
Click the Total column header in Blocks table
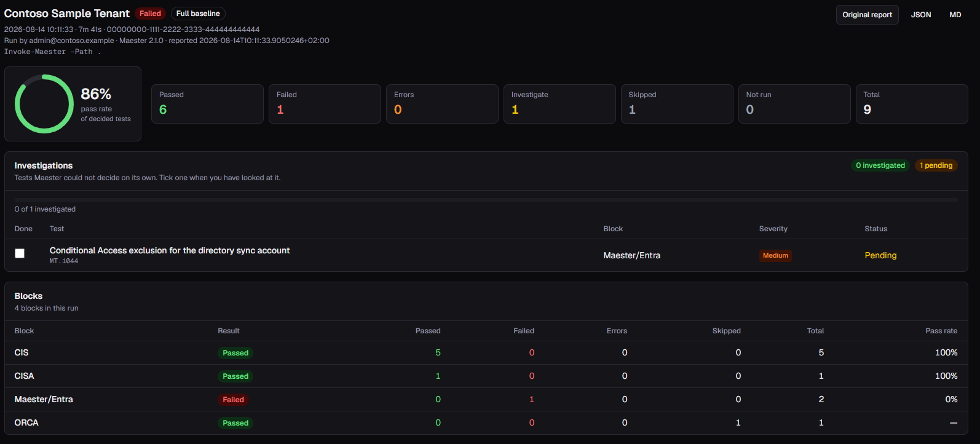(815, 331)
